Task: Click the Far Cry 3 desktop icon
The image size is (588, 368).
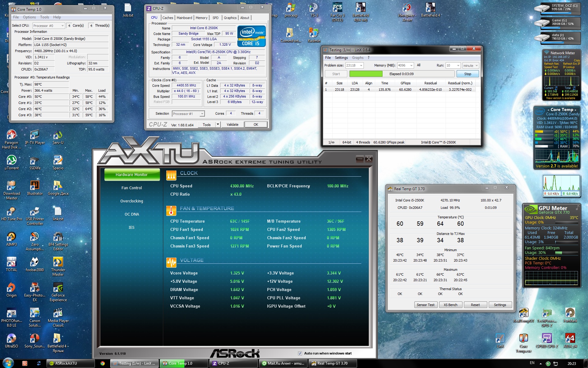Action: point(337,8)
